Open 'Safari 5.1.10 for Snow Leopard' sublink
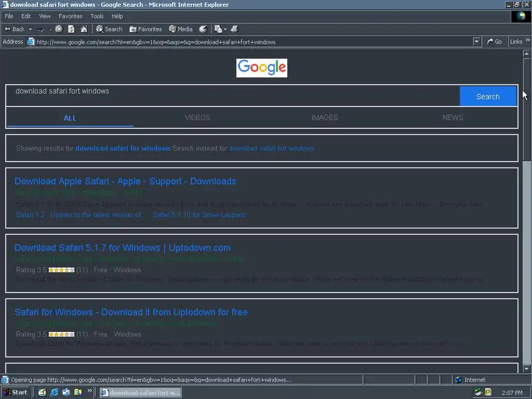 (198, 215)
